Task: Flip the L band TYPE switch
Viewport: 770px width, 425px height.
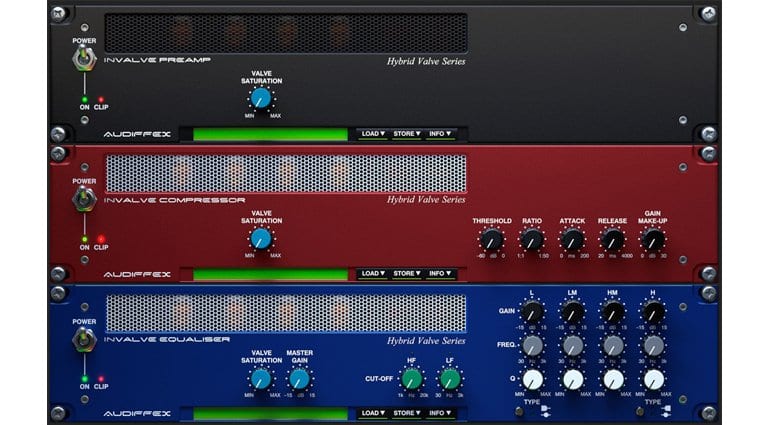Action: click(x=519, y=412)
